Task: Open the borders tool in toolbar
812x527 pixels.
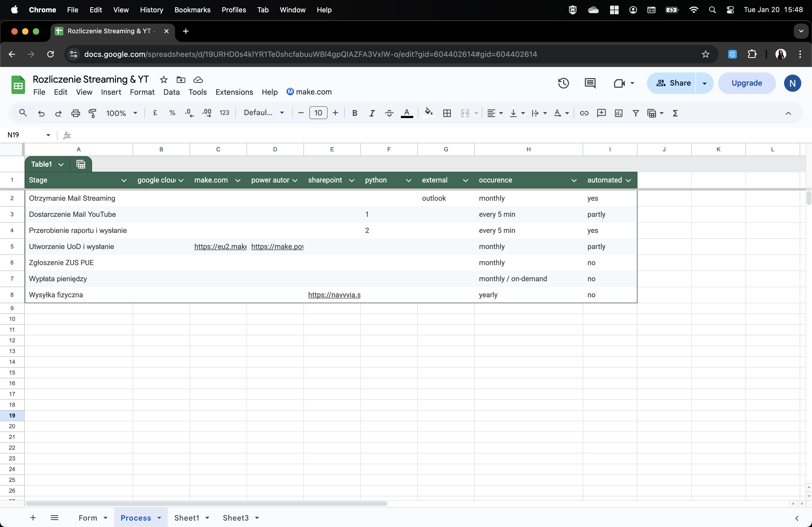Action: (447, 113)
